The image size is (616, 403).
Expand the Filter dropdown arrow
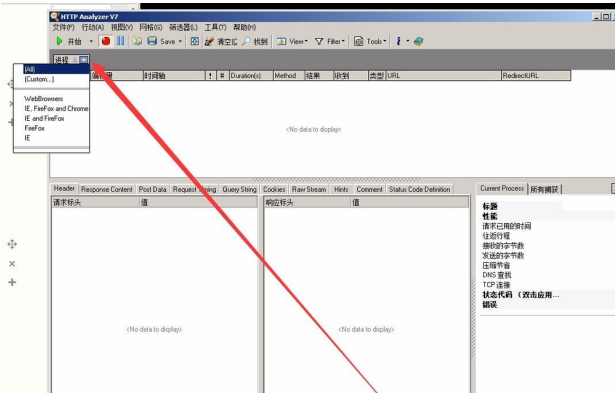tap(343, 41)
